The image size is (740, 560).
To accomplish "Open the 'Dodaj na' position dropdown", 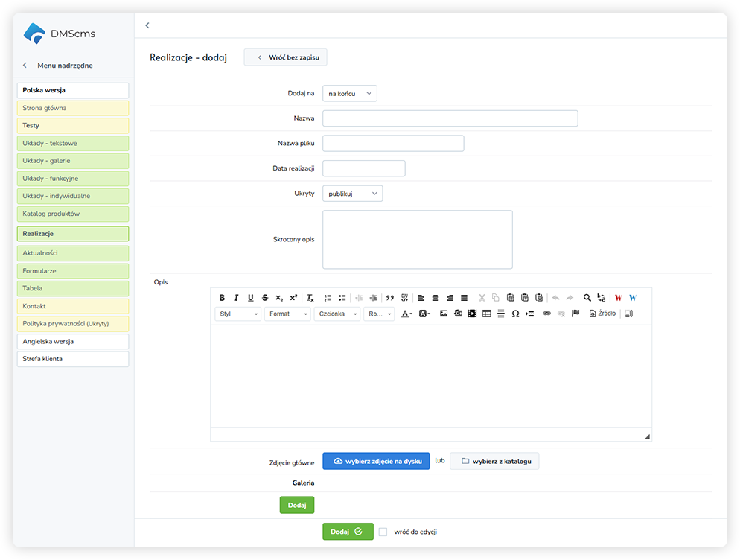I will [350, 93].
